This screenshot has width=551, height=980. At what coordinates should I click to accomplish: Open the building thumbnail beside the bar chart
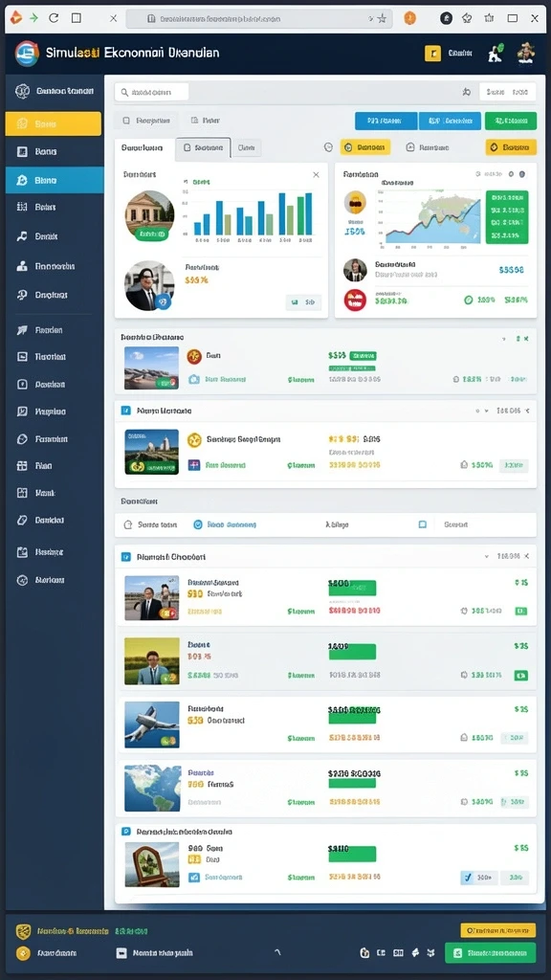click(x=149, y=214)
